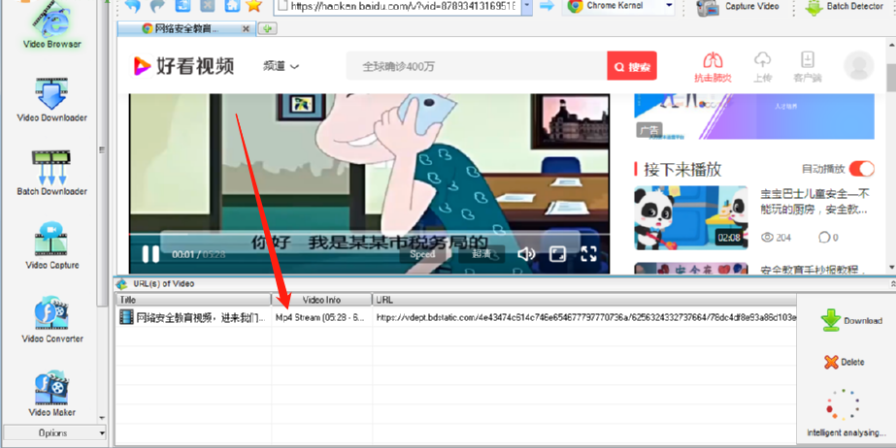Add page to favorites with star icon
The image size is (896, 448).
click(254, 6)
